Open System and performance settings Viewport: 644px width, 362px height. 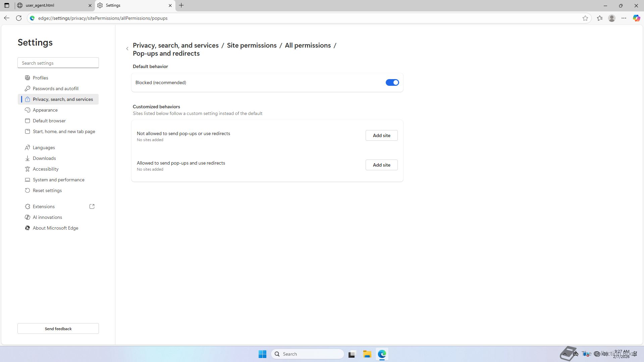click(59, 180)
